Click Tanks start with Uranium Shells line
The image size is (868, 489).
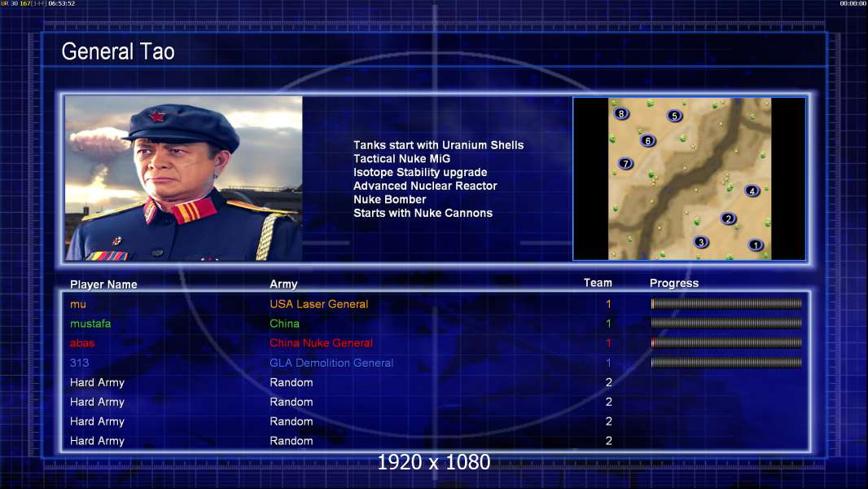click(438, 145)
